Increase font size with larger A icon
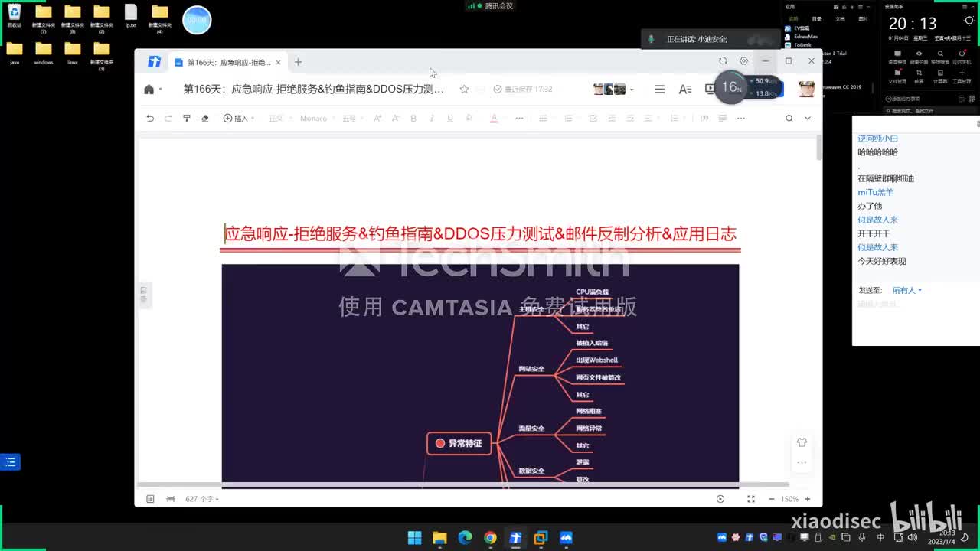The image size is (980, 551). point(377,119)
